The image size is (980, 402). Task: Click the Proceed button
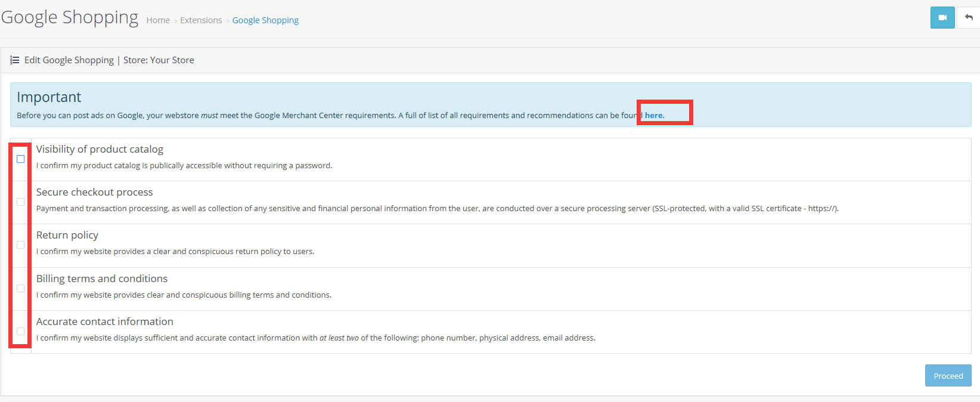pyautogui.click(x=948, y=376)
